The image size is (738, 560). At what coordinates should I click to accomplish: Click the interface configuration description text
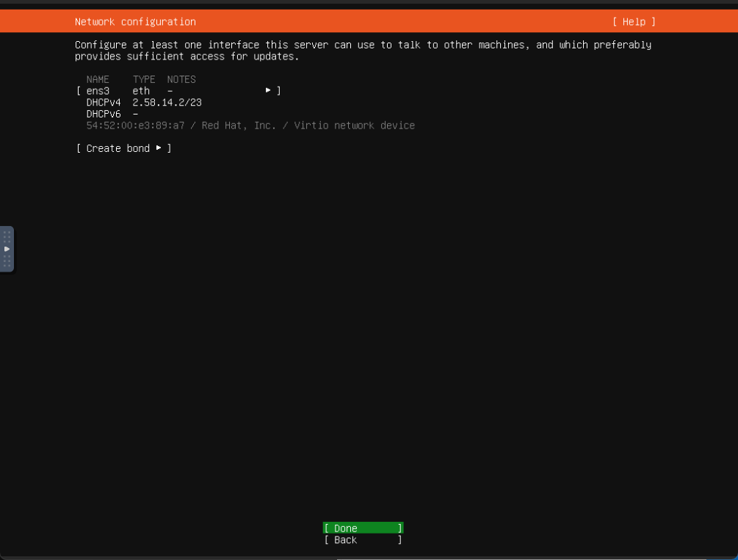click(x=363, y=51)
